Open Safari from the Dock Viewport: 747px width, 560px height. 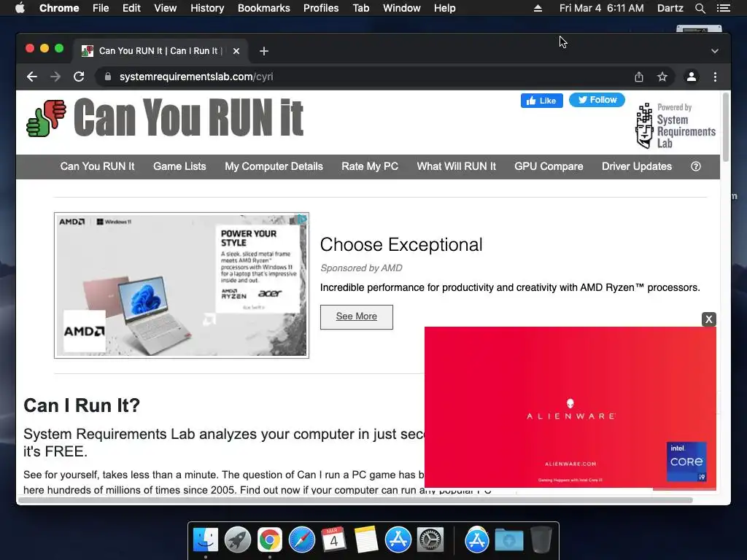(x=301, y=540)
